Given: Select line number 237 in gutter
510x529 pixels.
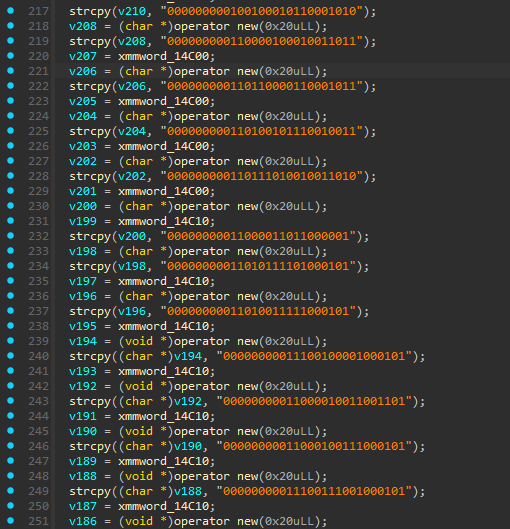Looking at the screenshot, I should point(38,311).
